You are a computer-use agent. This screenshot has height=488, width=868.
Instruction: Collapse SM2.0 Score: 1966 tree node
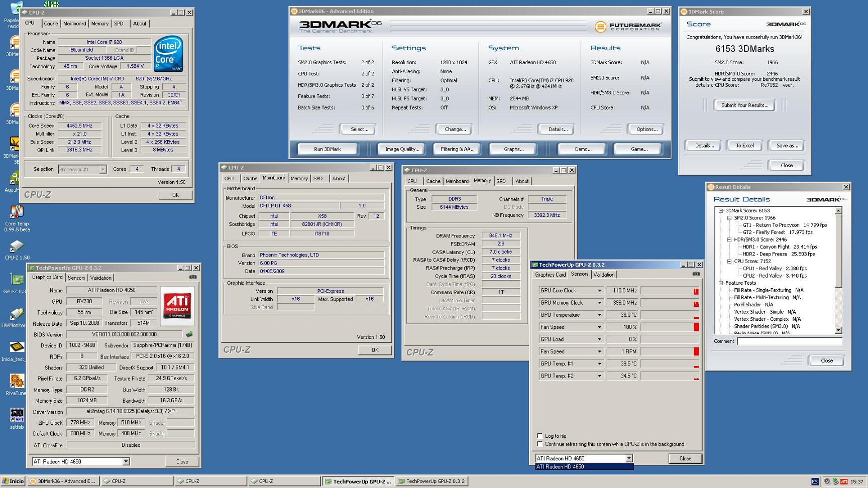(729, 218)
